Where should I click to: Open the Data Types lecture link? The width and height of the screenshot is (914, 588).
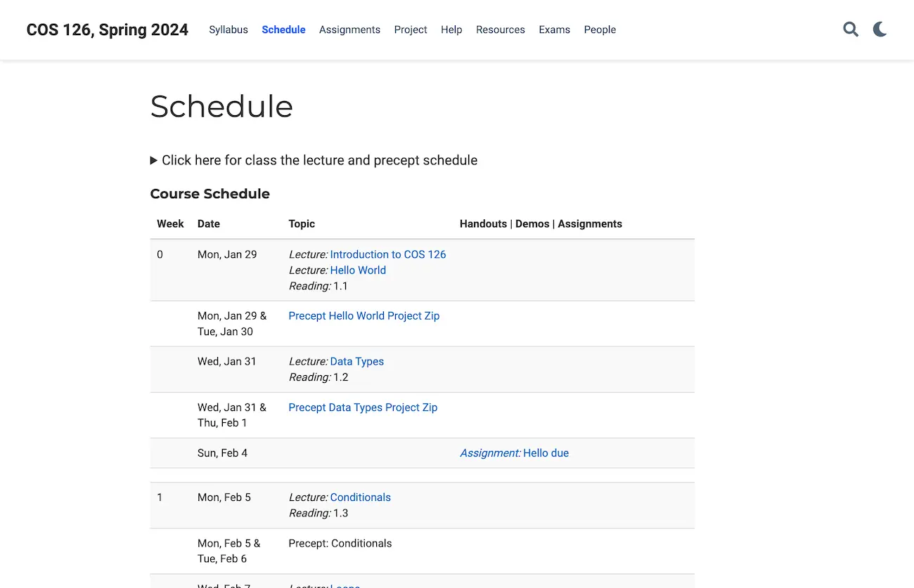[x=357, y=362]
